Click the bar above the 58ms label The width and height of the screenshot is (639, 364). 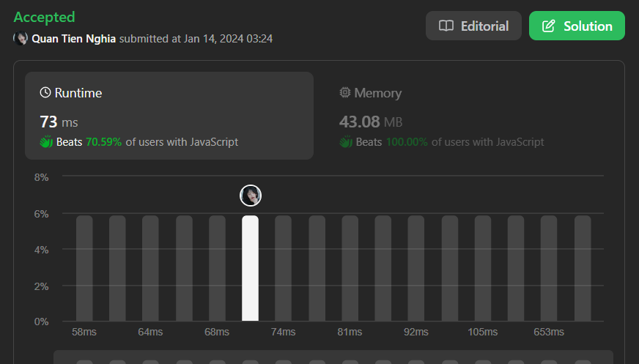click(84, 268)
